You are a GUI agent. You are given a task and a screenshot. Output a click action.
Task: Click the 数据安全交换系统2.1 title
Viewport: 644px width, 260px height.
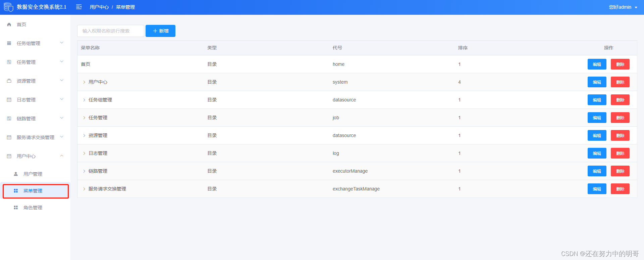[42, 7]
